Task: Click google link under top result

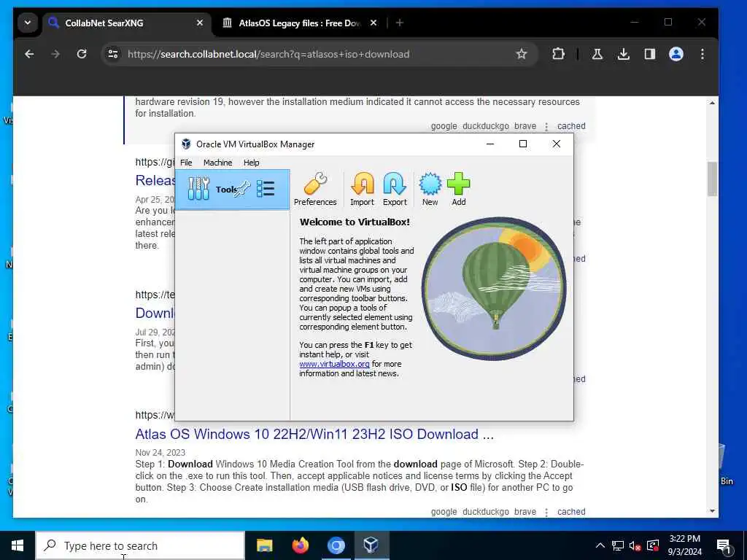Action: click(x=444, y=126)
